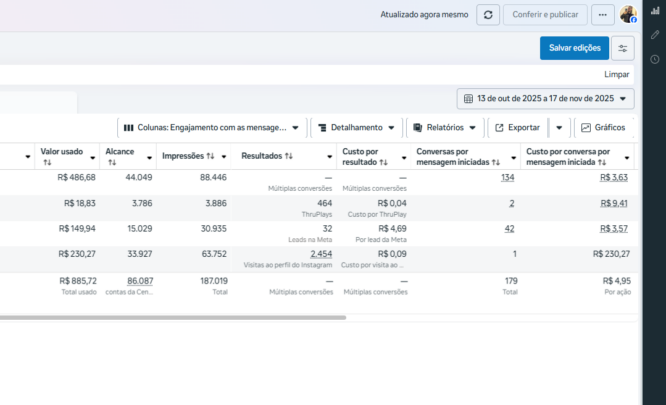Click the bar chart icon in right sidebar
The width and height of the screenshot is (666, 405).
655,11
